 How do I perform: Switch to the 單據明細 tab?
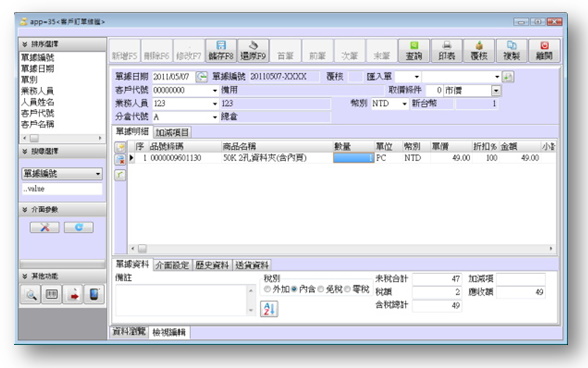pos(132,131)
